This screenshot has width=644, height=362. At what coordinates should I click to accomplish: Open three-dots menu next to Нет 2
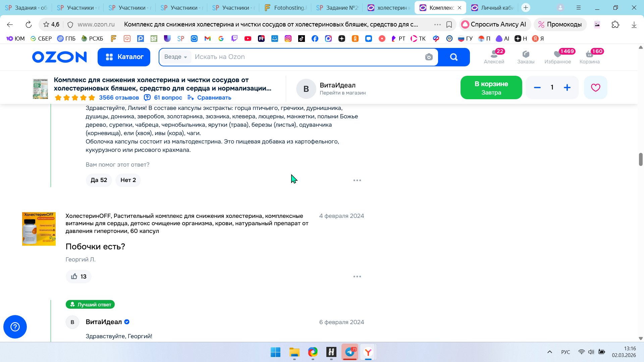coord(357,180)
